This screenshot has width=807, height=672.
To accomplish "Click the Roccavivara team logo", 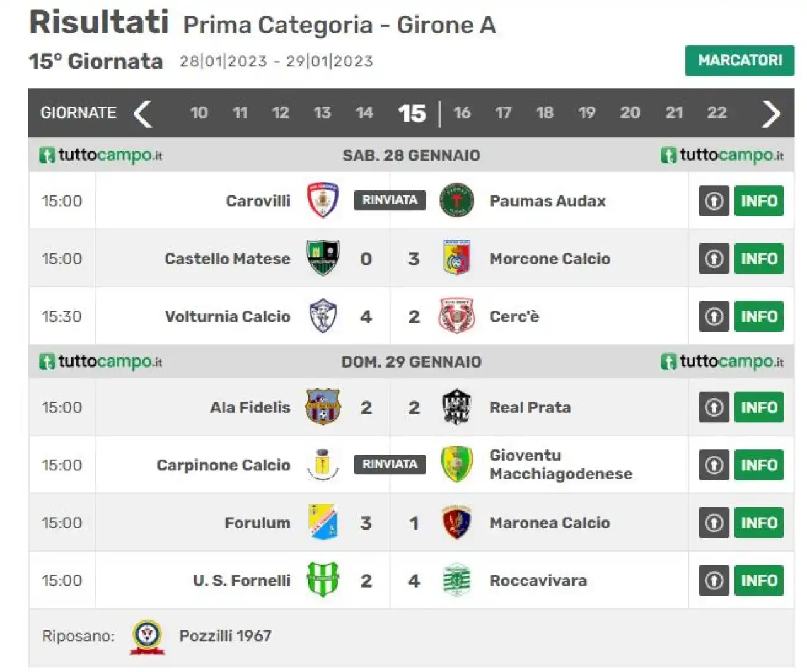I will point(456,581).
